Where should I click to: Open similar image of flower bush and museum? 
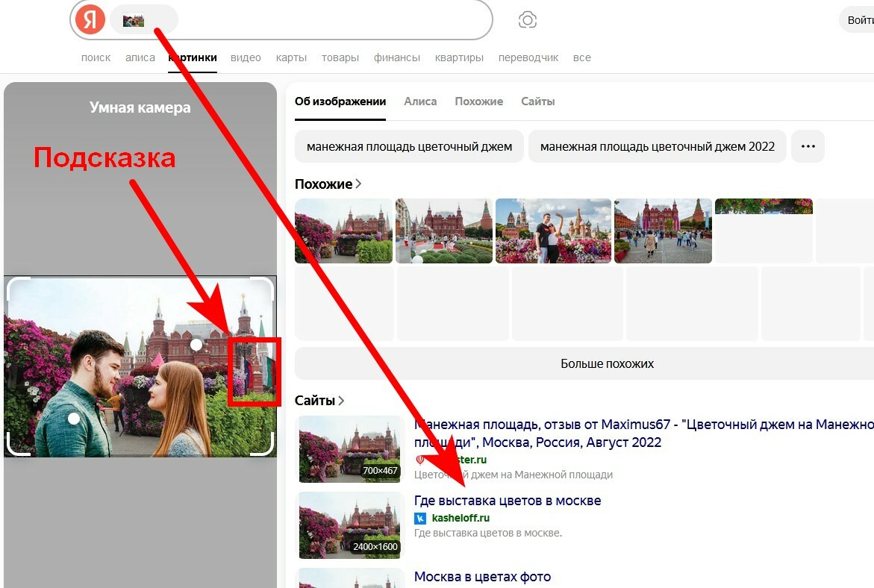[344, 231]
